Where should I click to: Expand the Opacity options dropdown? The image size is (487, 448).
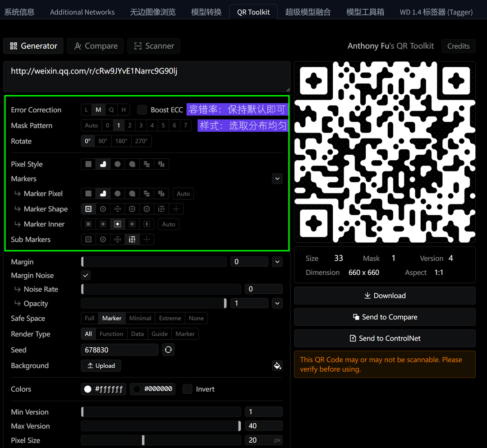click(277, 303)
